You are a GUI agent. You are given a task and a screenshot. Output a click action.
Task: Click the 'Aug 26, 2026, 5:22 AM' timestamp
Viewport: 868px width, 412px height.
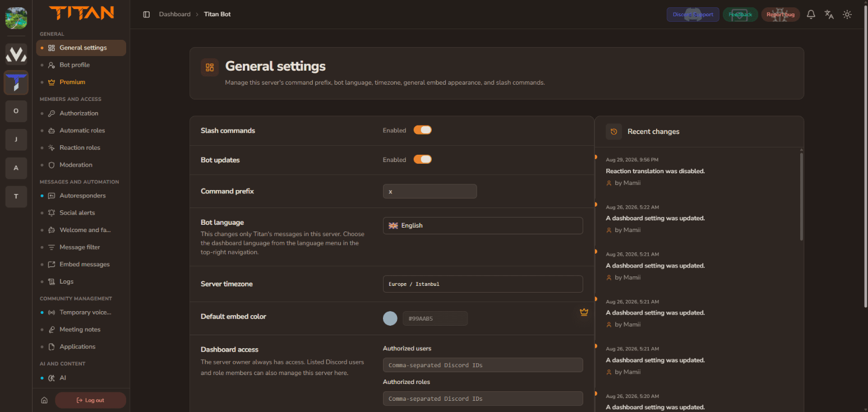point(632,207)
